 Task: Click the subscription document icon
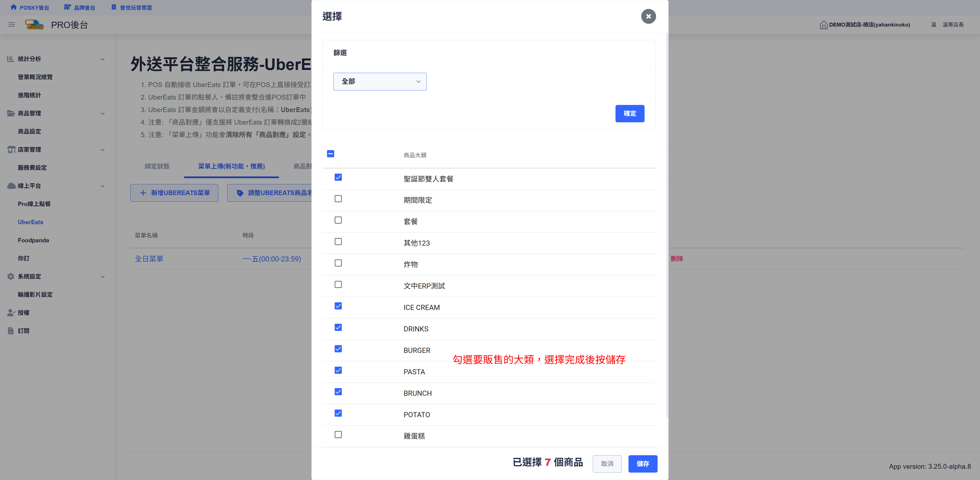point(11,331)
